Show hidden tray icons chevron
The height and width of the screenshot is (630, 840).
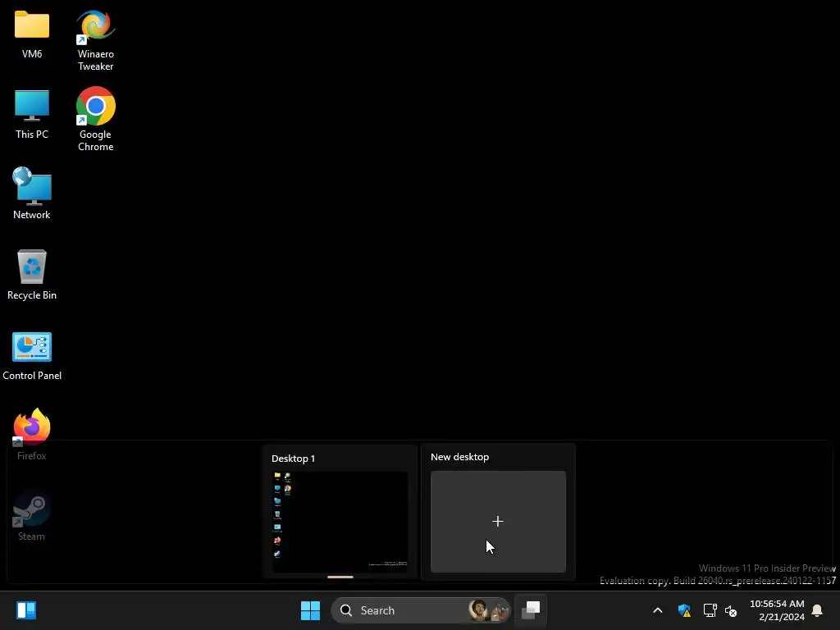point(657,610)
